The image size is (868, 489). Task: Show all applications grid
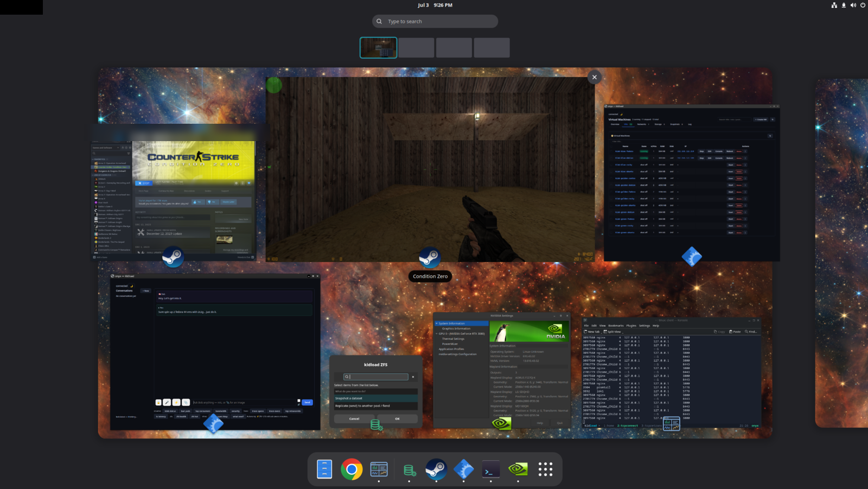[545, 469]
